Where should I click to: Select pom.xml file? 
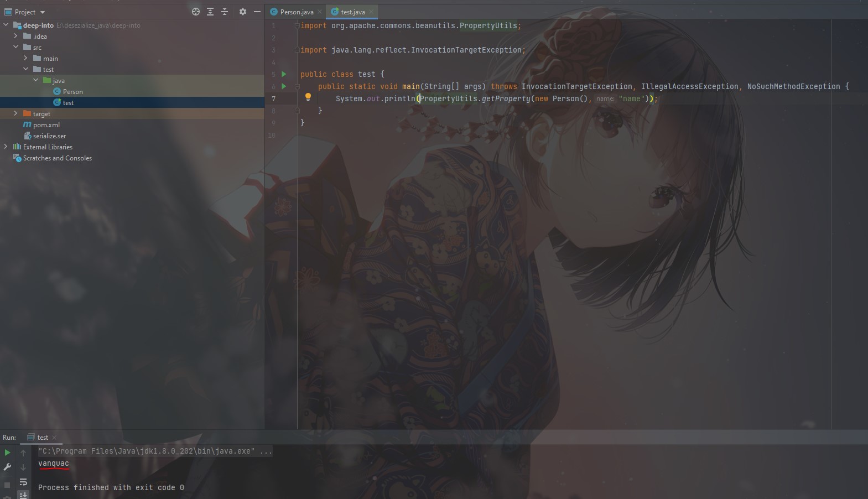(x=46, y=125)
